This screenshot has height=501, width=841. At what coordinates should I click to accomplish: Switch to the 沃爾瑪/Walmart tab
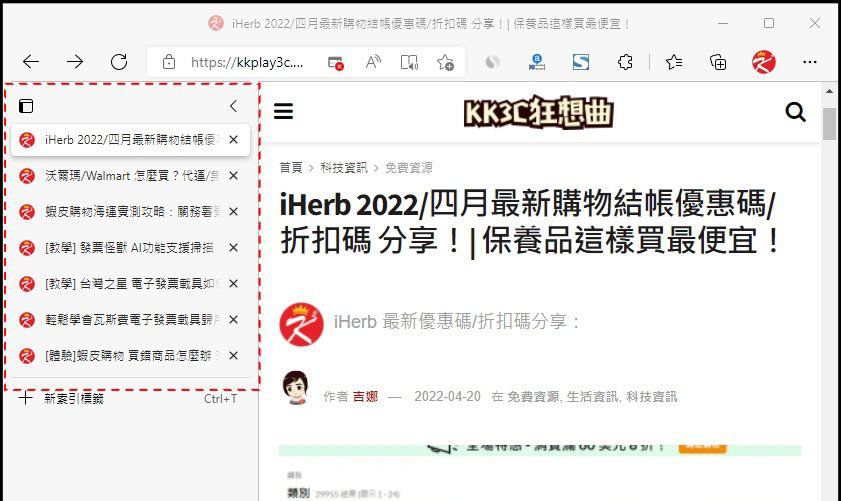(130, 176)
